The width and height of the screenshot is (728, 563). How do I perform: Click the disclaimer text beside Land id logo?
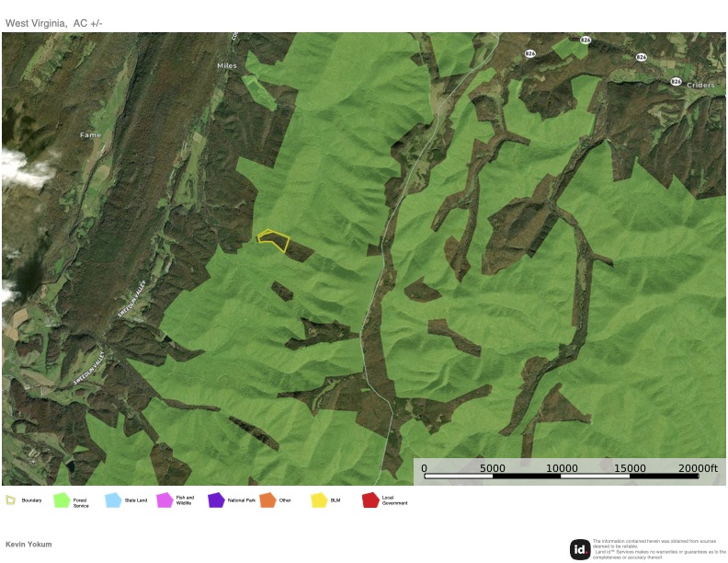pos(658,549)
